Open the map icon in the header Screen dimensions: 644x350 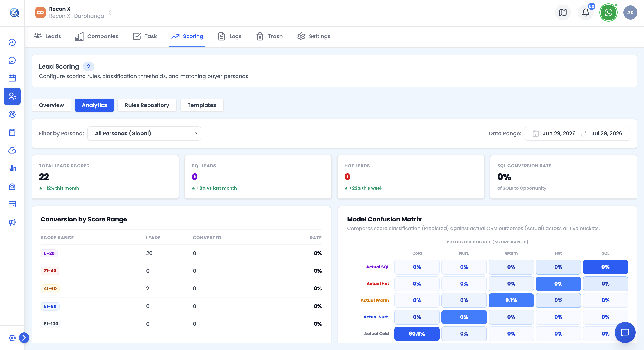click(x=563, y=12)
